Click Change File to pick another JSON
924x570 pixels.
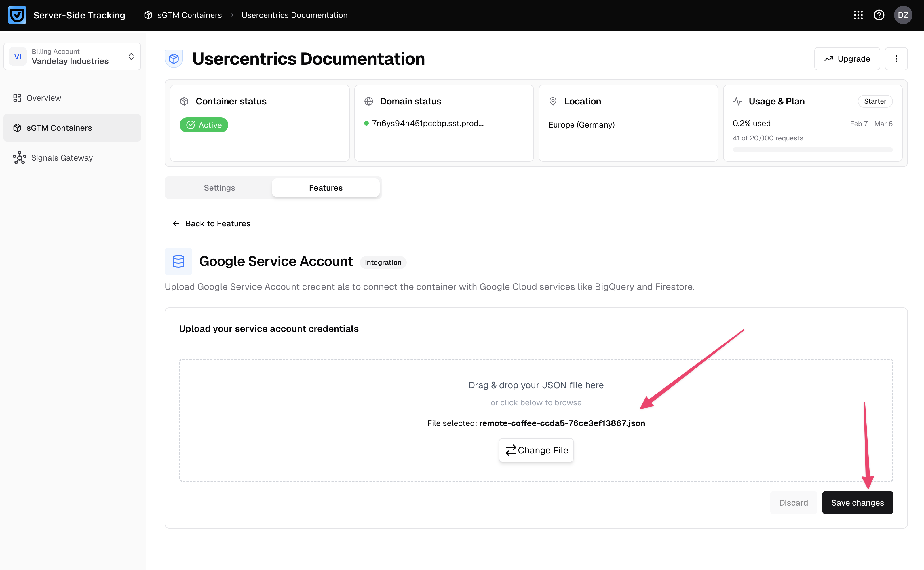click(x=536, y=450)
